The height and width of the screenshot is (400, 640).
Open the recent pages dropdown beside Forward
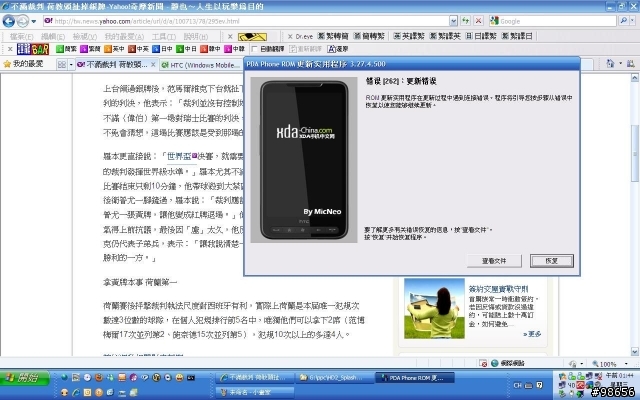[x=33, y=21]
